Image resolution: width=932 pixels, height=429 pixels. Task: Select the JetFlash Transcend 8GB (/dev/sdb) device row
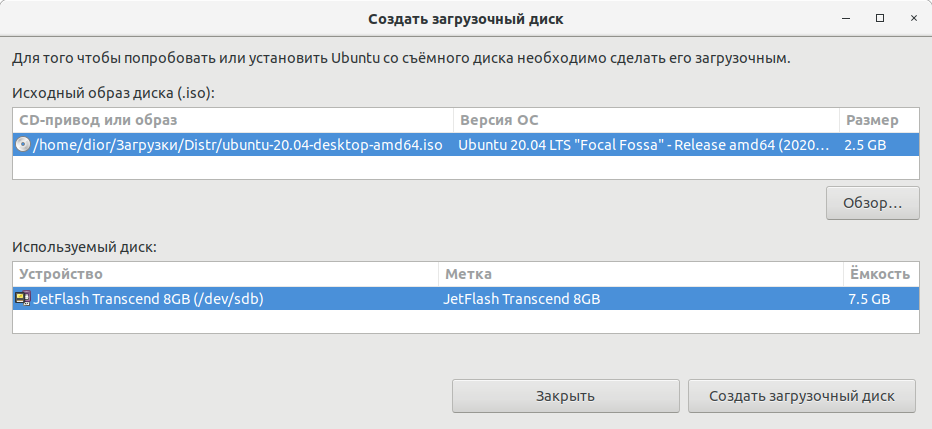(x=466, y=298)
